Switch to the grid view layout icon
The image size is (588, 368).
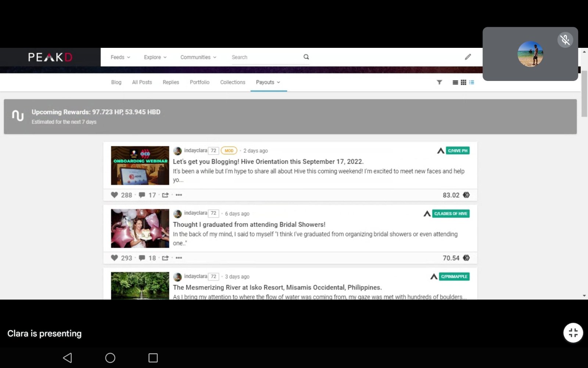pyautogui.click(x=463, y=82)
